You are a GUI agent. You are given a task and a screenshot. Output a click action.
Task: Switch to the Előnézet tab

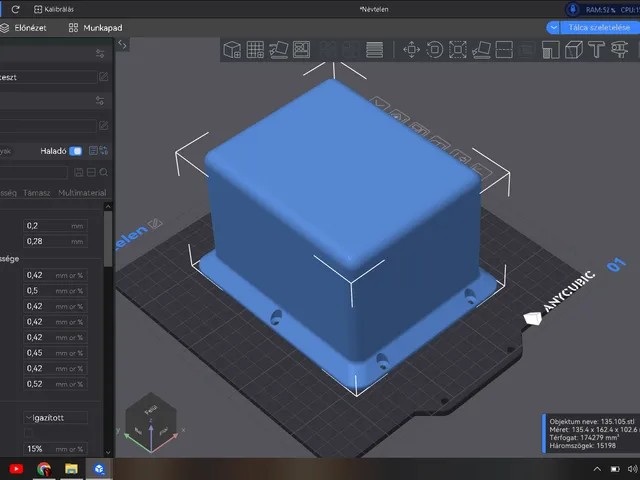(23, 28)
